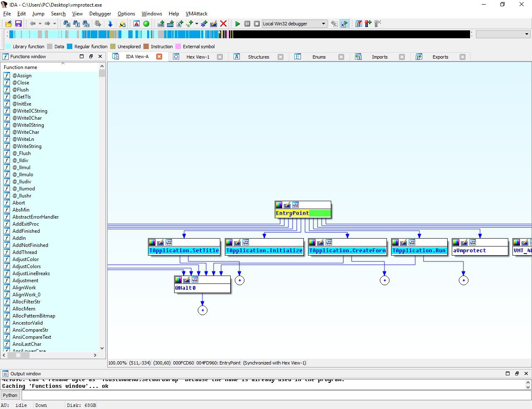Close the Functions window panel

pyautogui.click(x=100, y=57)
